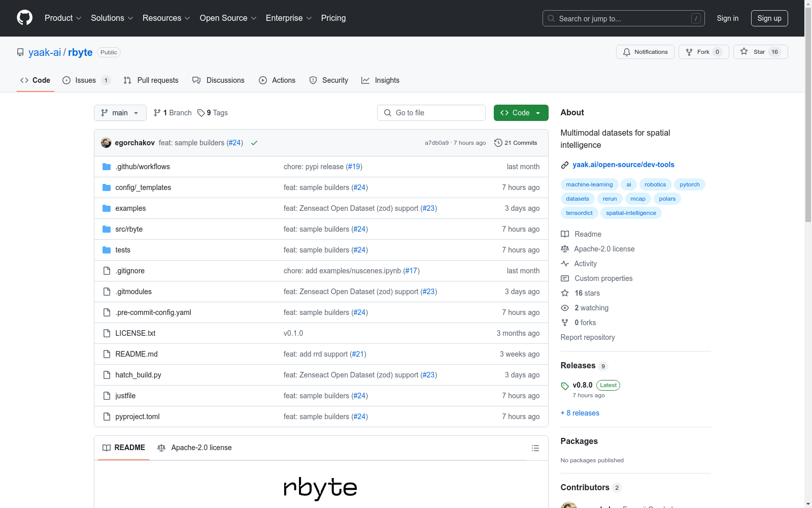Open the README.md file
Image resolution: width=812 pixels, height=508 pixels.
(x=137, y=354)
